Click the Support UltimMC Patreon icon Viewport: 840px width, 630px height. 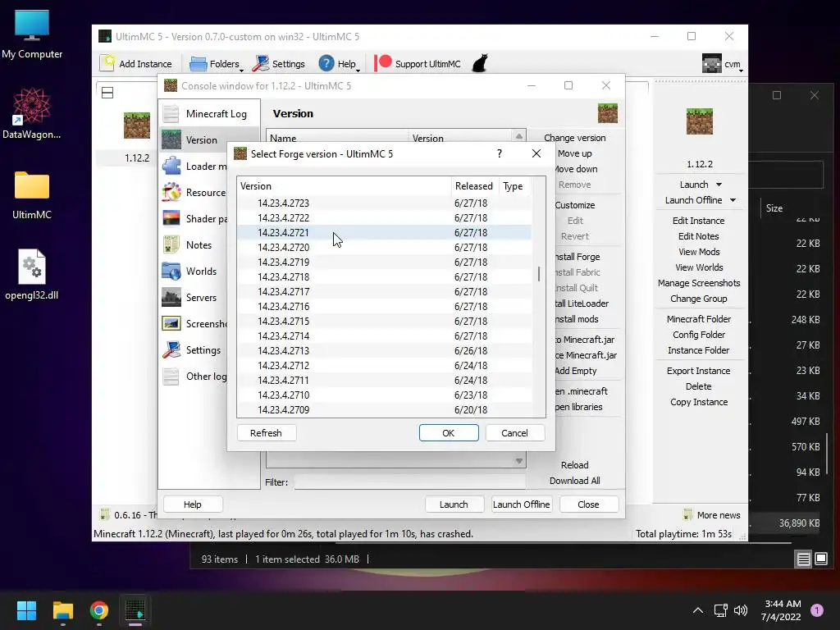pyautogui.click(x=383, y=63)
